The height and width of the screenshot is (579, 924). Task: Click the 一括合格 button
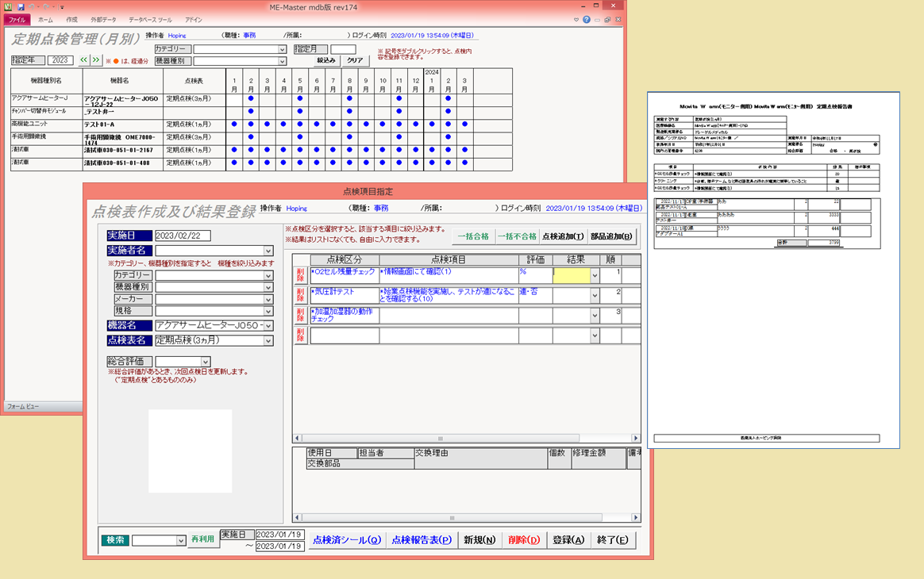pyautogui.click(x=473, y=236)
